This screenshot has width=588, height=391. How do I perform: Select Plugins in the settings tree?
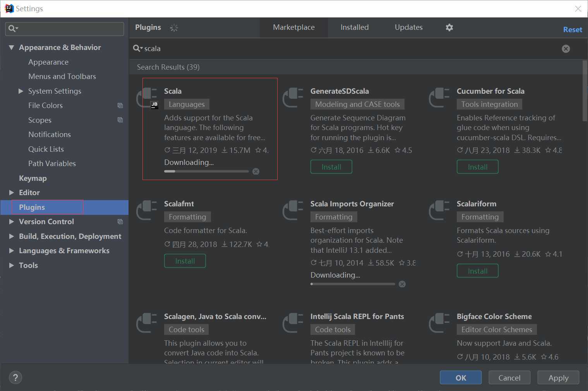(x=64, y=207)
